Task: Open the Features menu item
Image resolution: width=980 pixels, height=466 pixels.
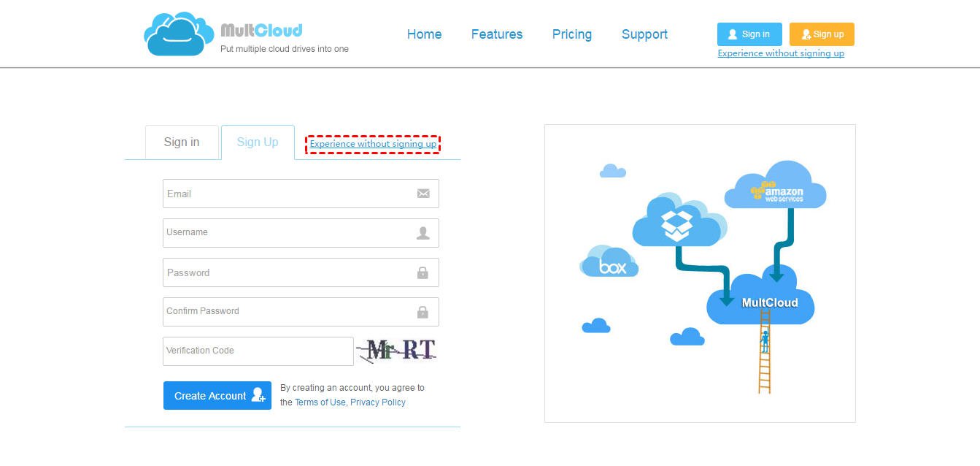Action: [497, 34]
